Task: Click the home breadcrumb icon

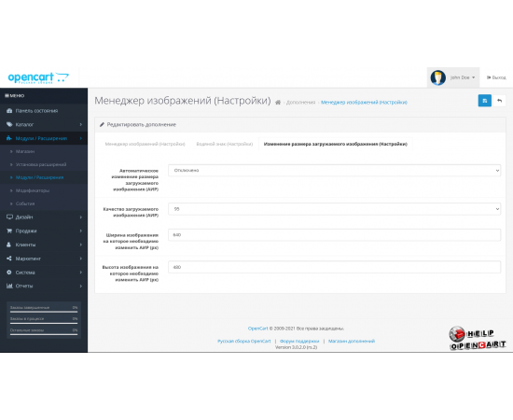Action: [x=278, y=103]
